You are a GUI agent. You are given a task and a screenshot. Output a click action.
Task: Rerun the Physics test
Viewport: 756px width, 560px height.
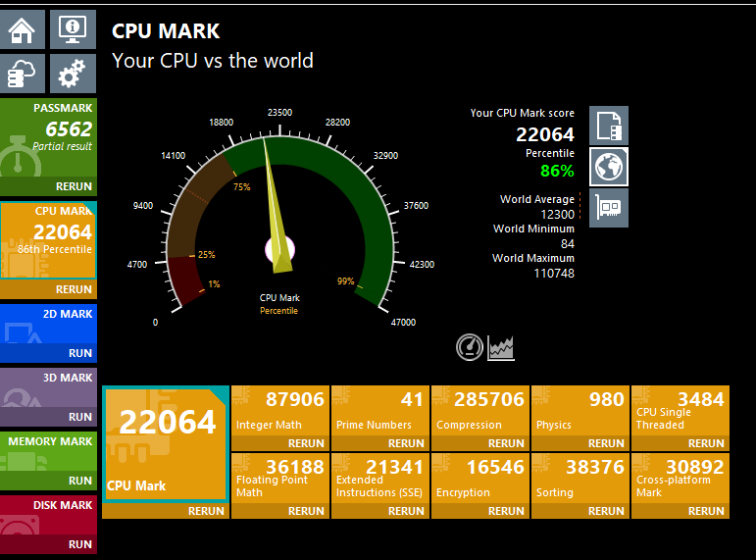point(606,443)
